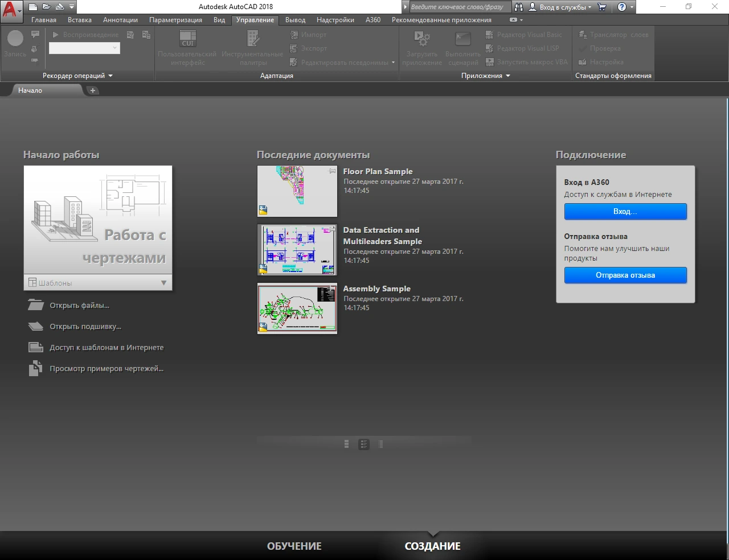
Task: Open the action macro name dropdown
Action: 84,48
